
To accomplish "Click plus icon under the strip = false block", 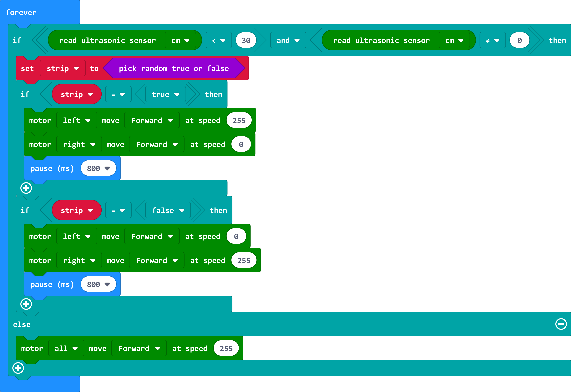I will click(x=26, y=304).
